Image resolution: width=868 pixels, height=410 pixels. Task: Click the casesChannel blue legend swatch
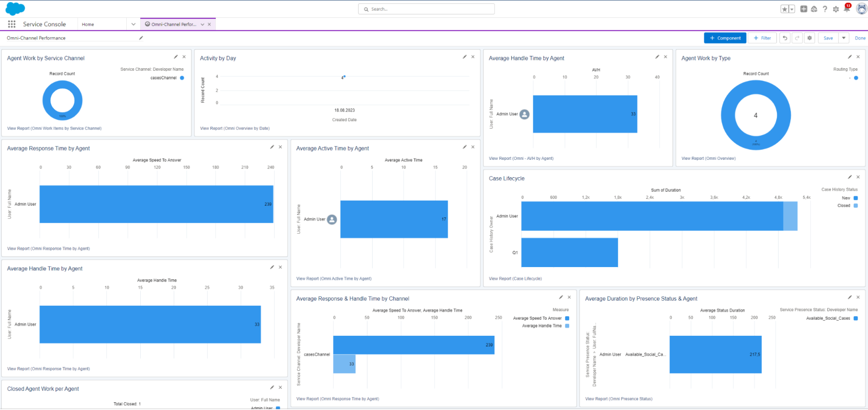182,78
